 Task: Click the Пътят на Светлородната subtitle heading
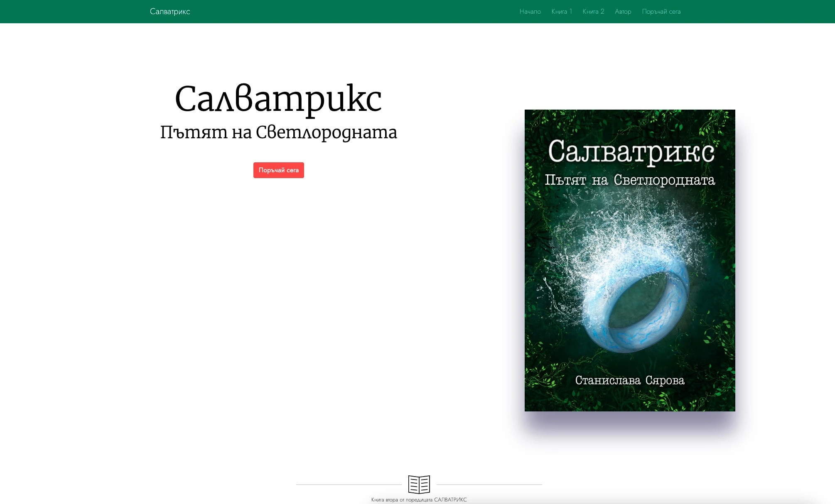click(x=278, y=132)
